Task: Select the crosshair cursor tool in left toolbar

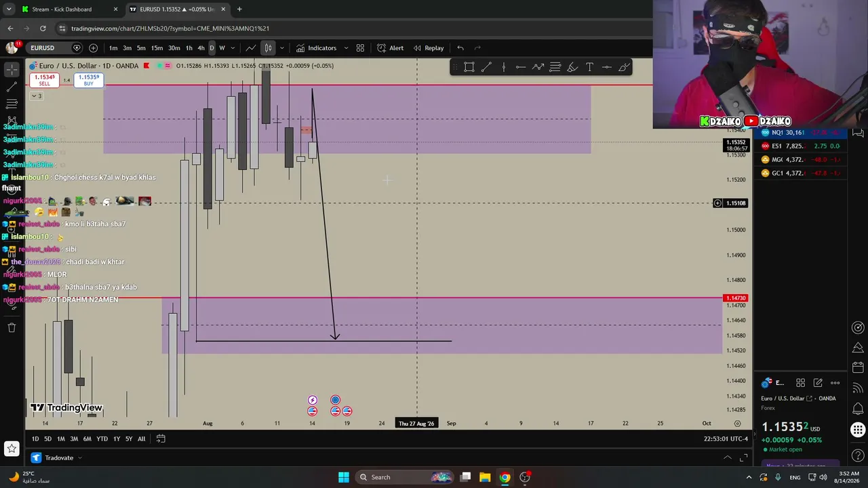Action: coord(12,70)
